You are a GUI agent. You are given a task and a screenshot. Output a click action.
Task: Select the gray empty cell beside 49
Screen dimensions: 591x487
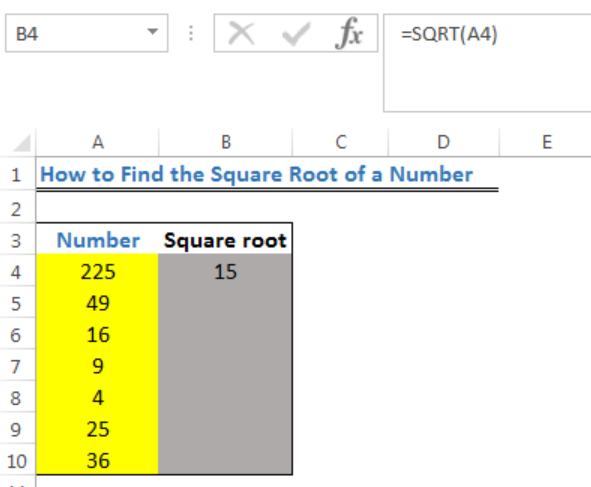(225, 303)
